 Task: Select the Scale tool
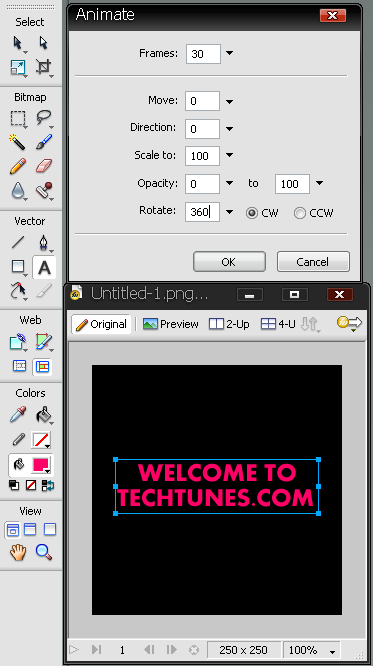[x=17, y=67]
